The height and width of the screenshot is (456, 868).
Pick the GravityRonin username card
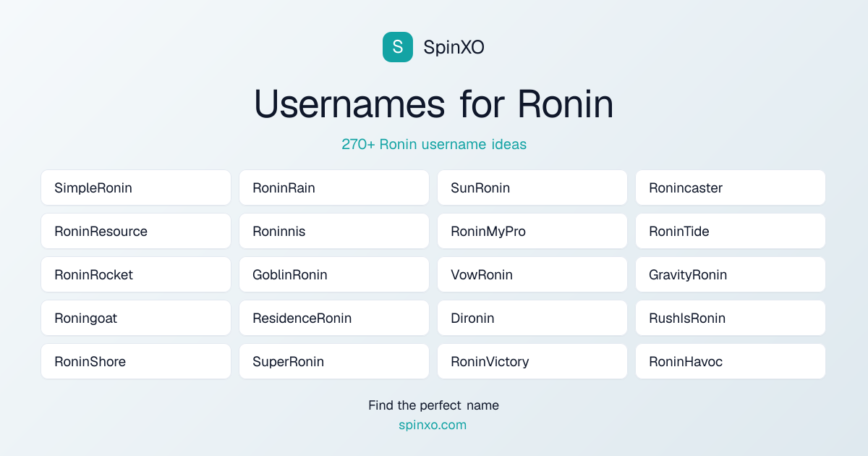coord(731,274)
